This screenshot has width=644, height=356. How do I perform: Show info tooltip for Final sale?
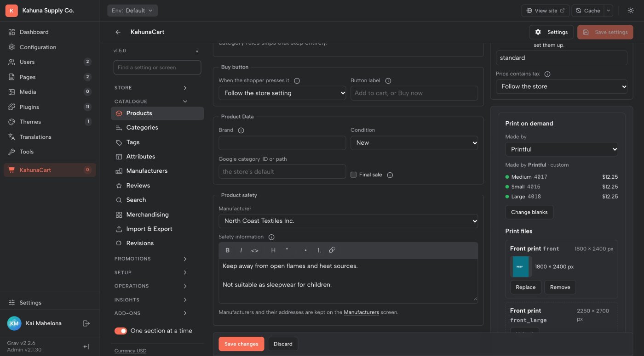390,175
